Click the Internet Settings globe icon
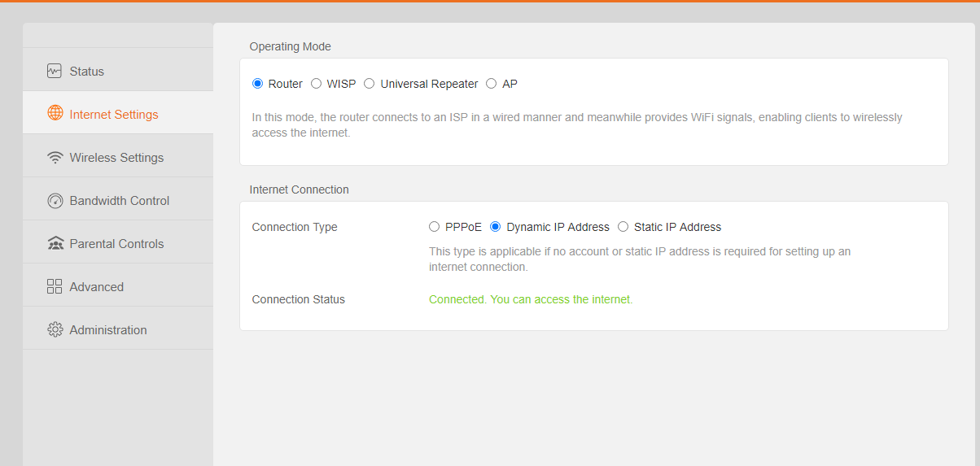Viewport: 980px width, 466px height. point(55,114)
